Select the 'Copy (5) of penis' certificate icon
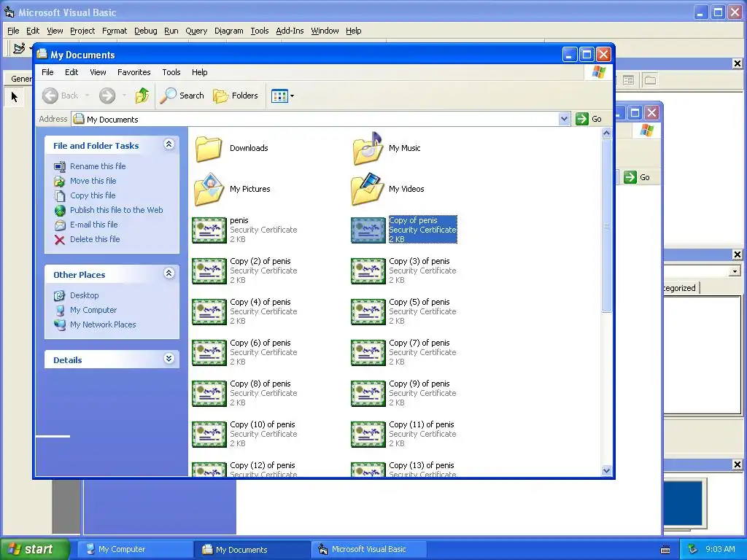Screen dimensions: 747x560 click(x=368, y=312)
